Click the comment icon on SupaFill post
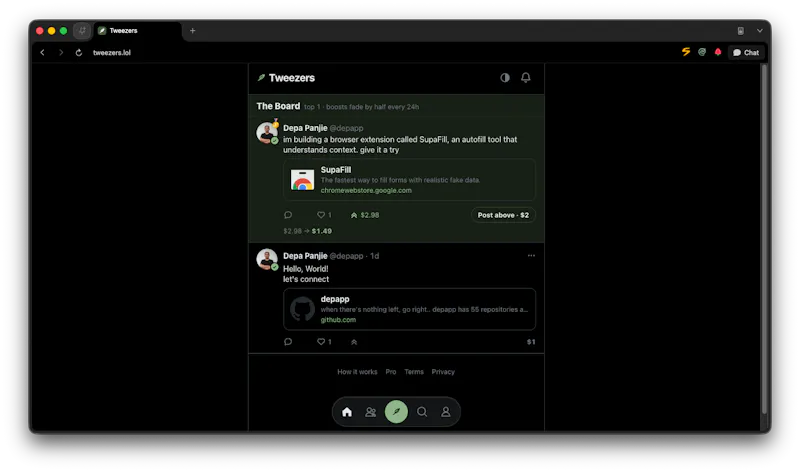The height and width of the screenshot is (472, 800). pos(288,215)
